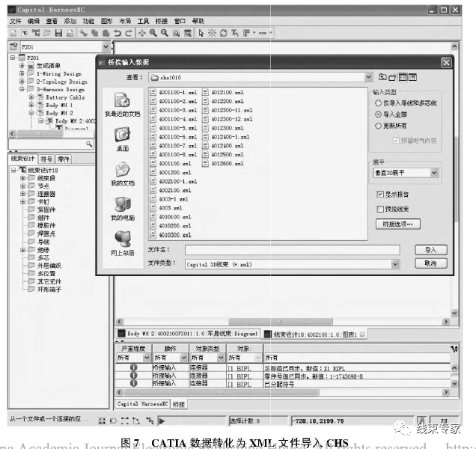Open 对象类型 filter dropdown
Viewport: 476px width, 449px height.
[x=221, y=358]
